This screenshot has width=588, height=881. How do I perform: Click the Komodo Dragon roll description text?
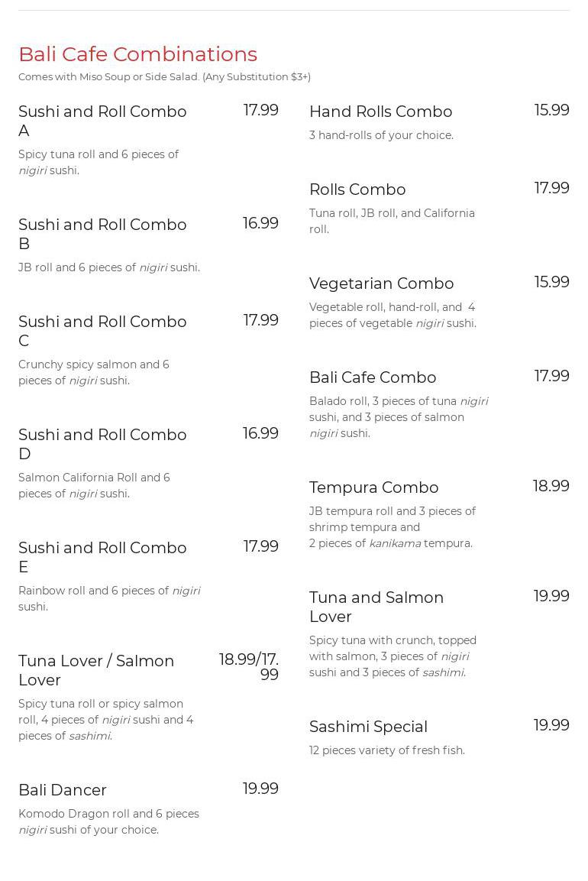pyautogui.click(x=108, y=821)
